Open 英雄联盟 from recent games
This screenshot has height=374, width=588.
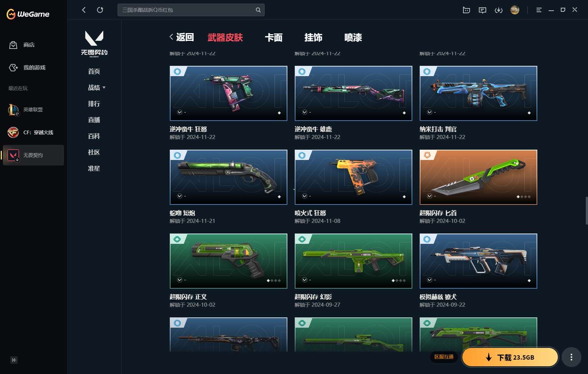(x=33, y=110)
